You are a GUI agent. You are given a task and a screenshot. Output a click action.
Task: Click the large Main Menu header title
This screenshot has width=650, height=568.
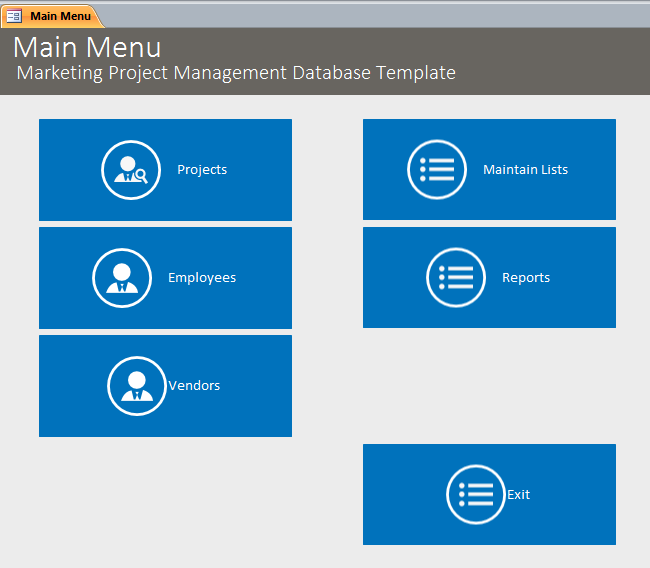click(87, 47)
